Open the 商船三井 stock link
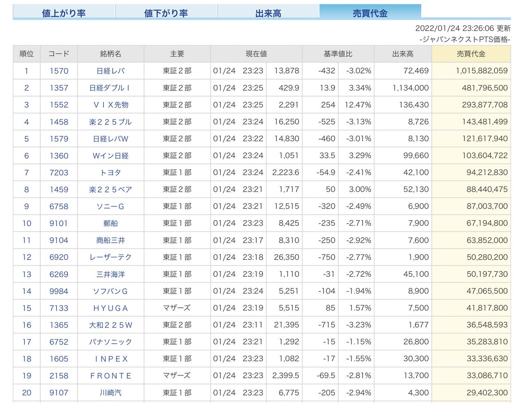Screen dimensions: 532x403 click(110, 240)
